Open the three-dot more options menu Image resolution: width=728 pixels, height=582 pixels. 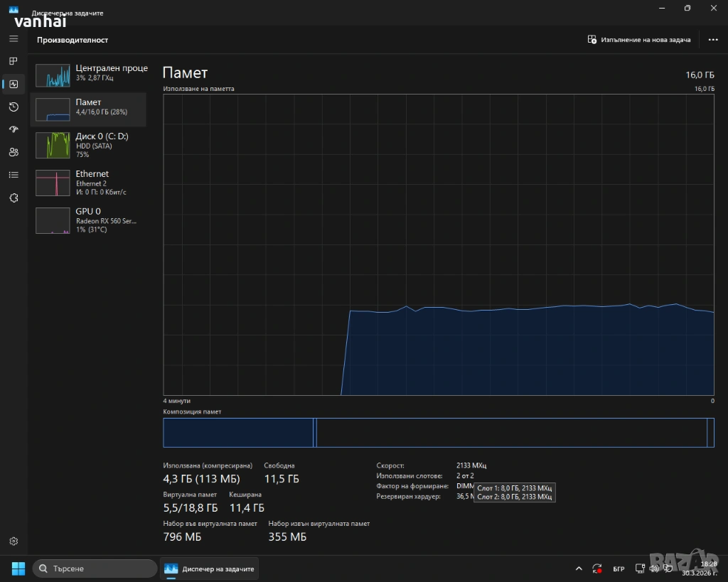(x=713, y=40)
